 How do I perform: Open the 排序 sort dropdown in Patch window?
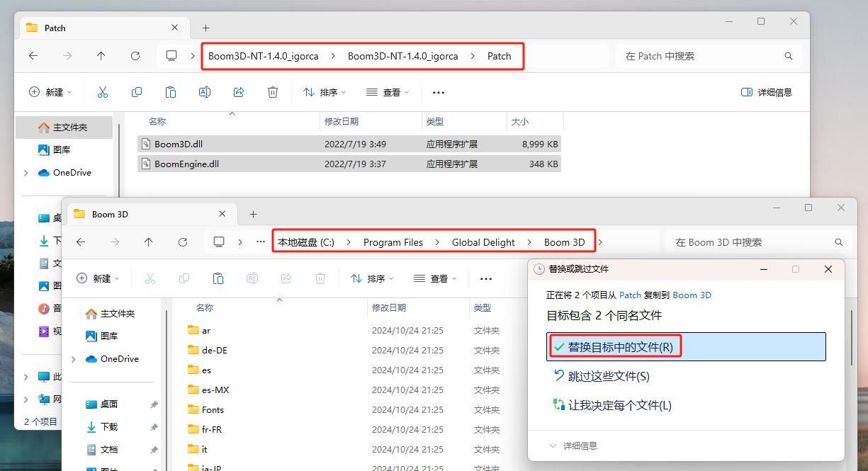(x=325, y=92)
